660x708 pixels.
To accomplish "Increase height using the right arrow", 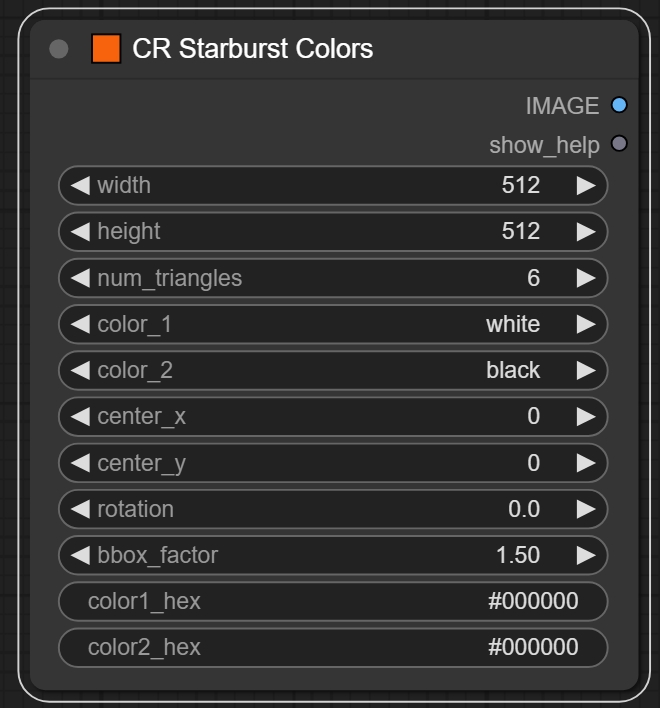I will [586, 231].
